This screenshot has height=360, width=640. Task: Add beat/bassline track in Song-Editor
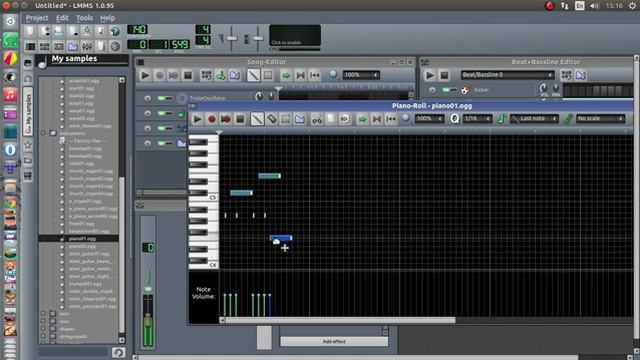tap(207, 75)
